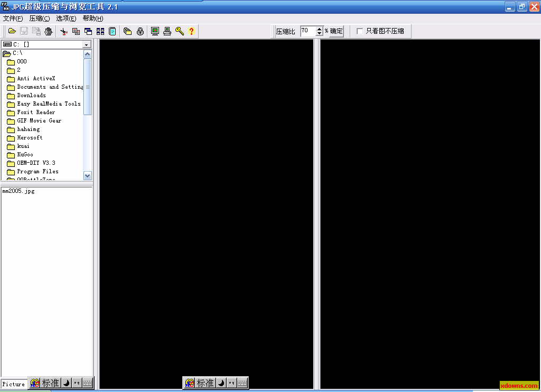The height and width of the screenshot is (392, 541).
Task: Click the printer toolbar icon
Action: click(167, 31)
